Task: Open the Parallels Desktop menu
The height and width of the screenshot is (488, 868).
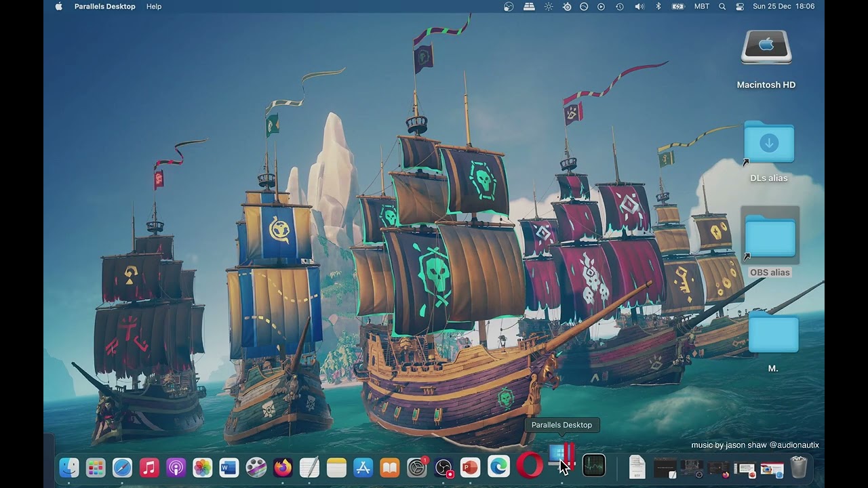Action: pos(105,6)
